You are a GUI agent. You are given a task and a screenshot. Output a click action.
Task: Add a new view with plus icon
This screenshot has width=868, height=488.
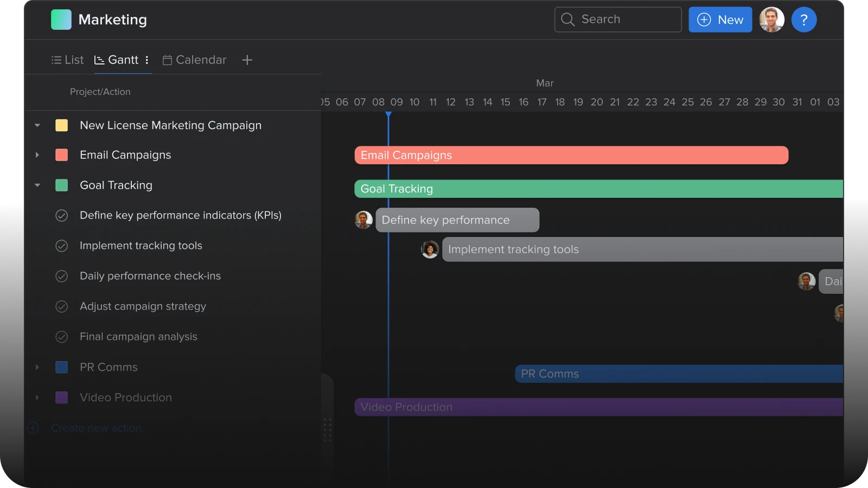coord(247,60)
